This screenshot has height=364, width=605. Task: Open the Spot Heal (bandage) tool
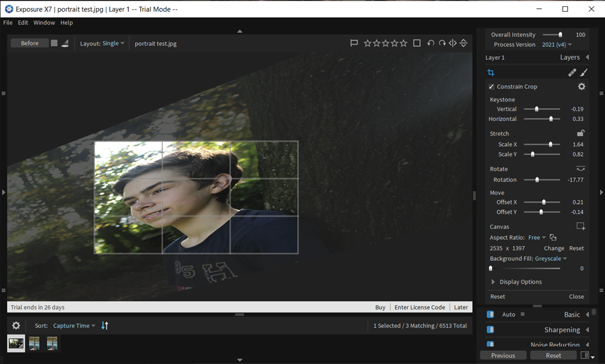pos(572,72)
